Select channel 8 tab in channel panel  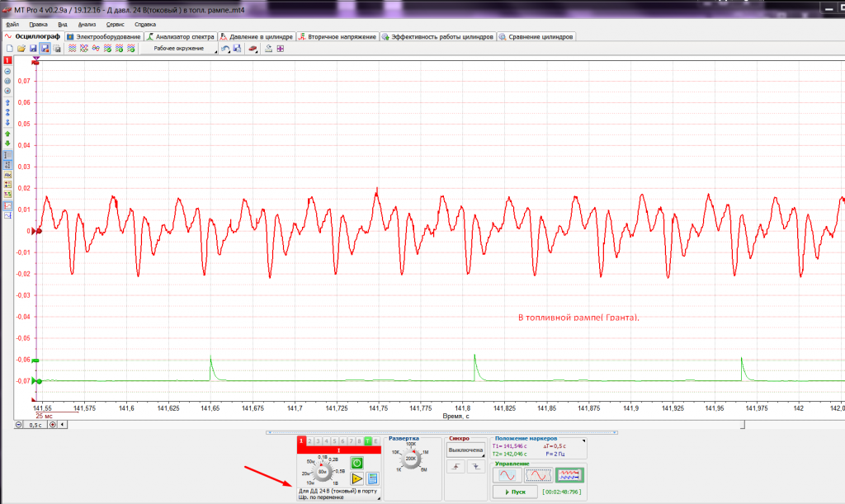pos(360,441)
